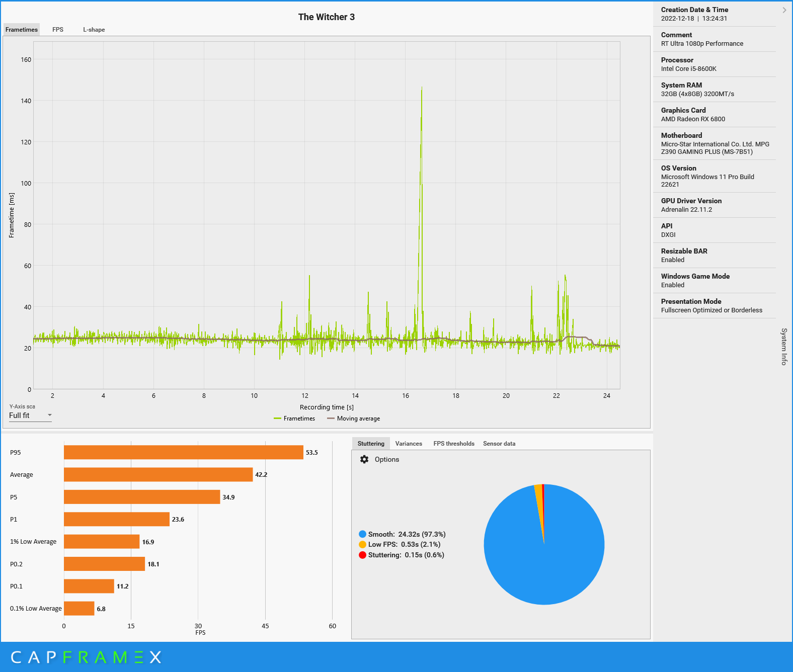Click the Low FPS 0.53s (2.1%) text
793x672 pixels.
tap(404, 544)
